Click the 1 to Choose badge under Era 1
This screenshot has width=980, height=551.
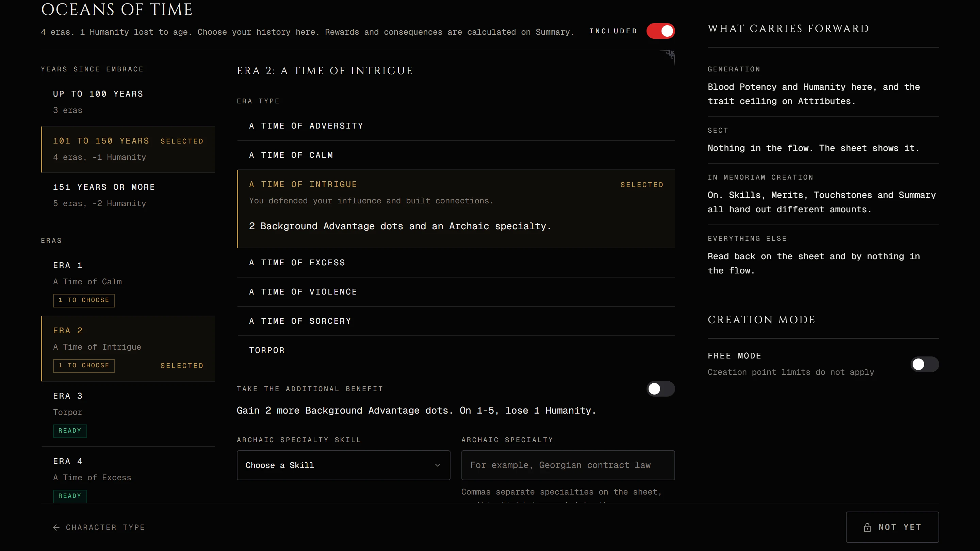[x=84, y=300]
